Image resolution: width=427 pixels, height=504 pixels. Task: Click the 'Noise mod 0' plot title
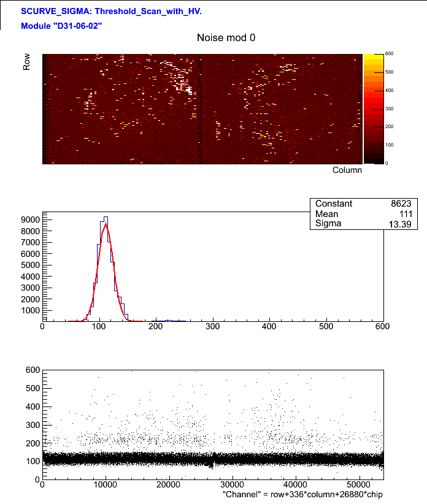[226, 37]
